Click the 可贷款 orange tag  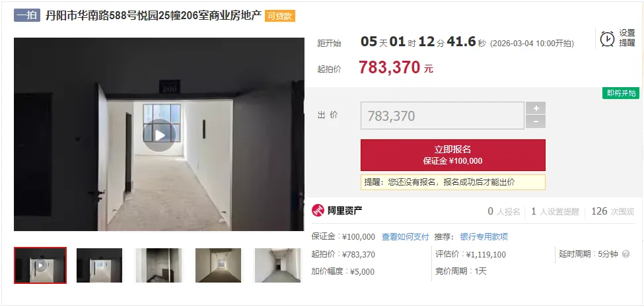pyautogui.click(x=280, y=16)
